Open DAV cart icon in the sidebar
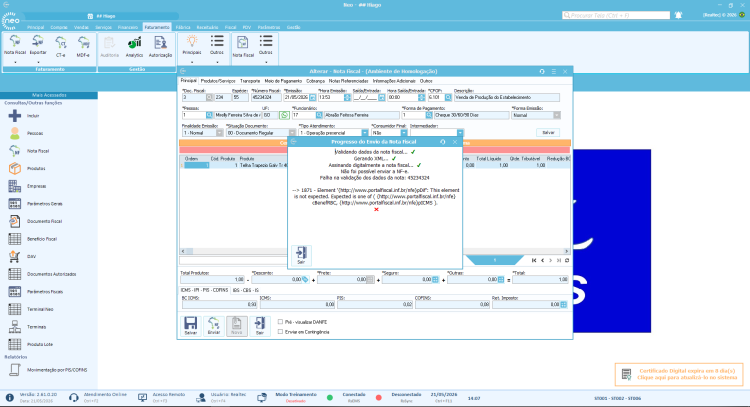 click(15, 256)
